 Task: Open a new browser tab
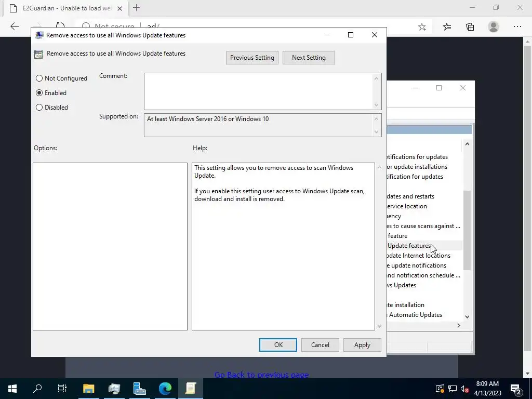[x=137, y=8]
